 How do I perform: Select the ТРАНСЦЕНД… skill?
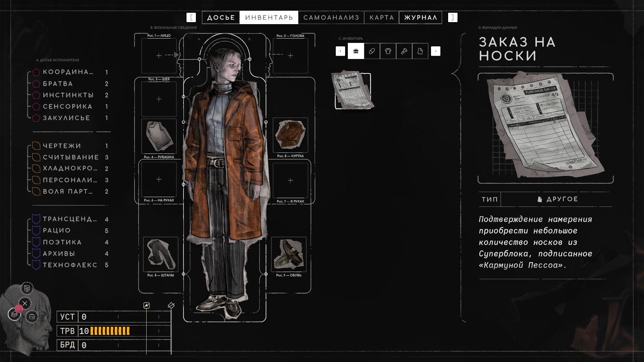click(x=70, y=219)
